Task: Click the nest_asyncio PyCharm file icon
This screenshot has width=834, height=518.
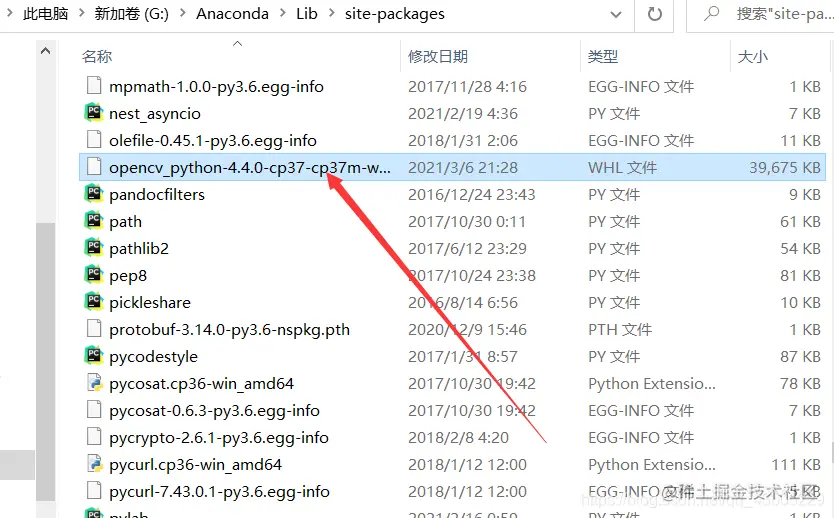Action: tap(94, 113)
